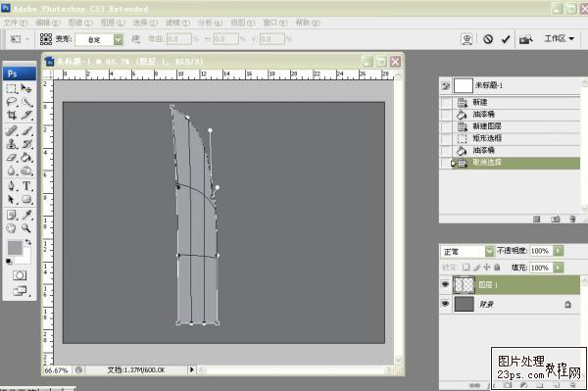Set history brush source for 新建 state
The width and height of the screenshot is (588, 391).
446,102
